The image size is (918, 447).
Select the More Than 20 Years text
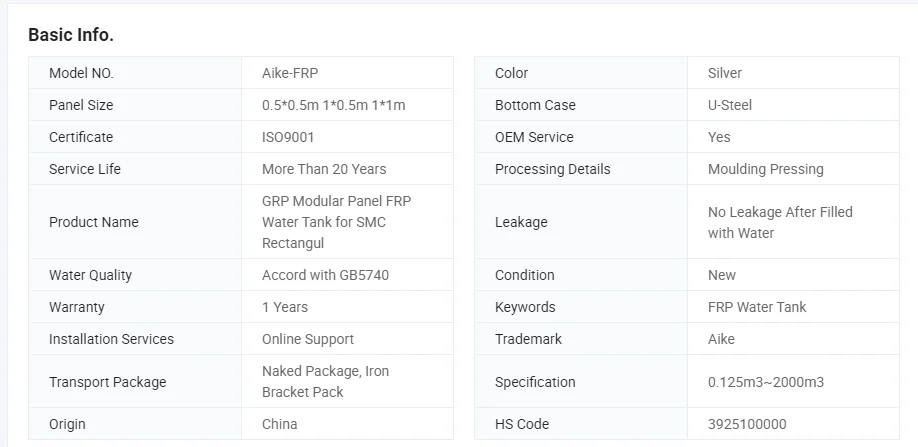(x=324, y=169)
